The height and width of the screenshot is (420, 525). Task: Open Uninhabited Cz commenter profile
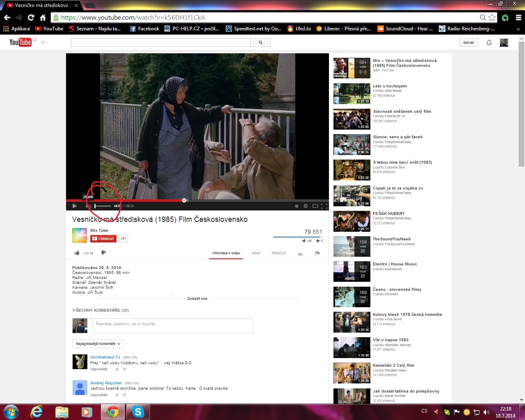105,357
